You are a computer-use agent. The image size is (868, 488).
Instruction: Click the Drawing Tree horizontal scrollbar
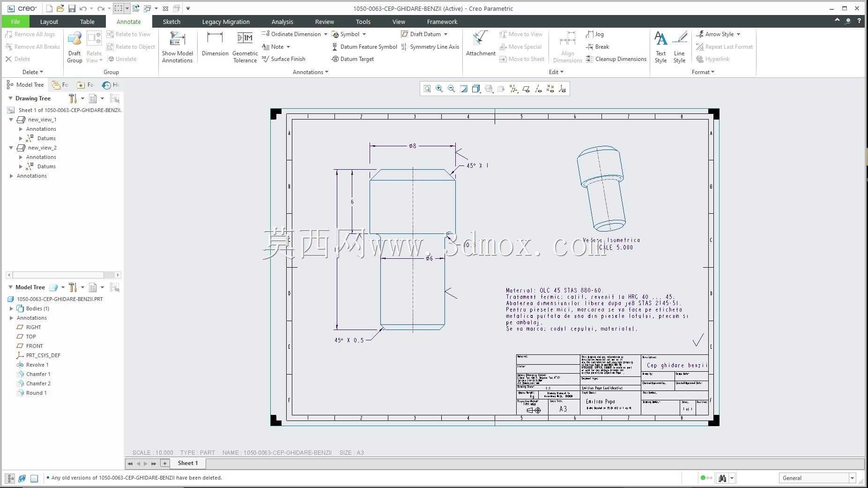[63, 275]
